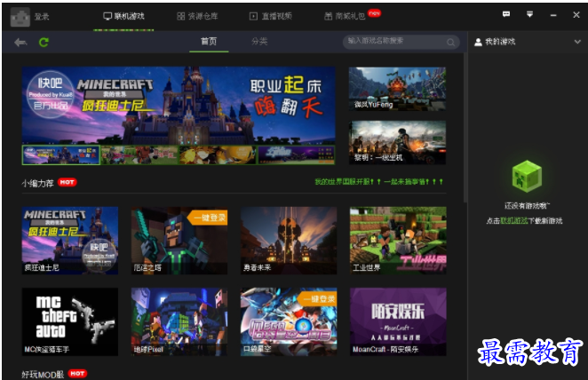Click the magnifier search icon
Image resolution: width=588 pixels, height=380 pixels.
pos(450,43)
